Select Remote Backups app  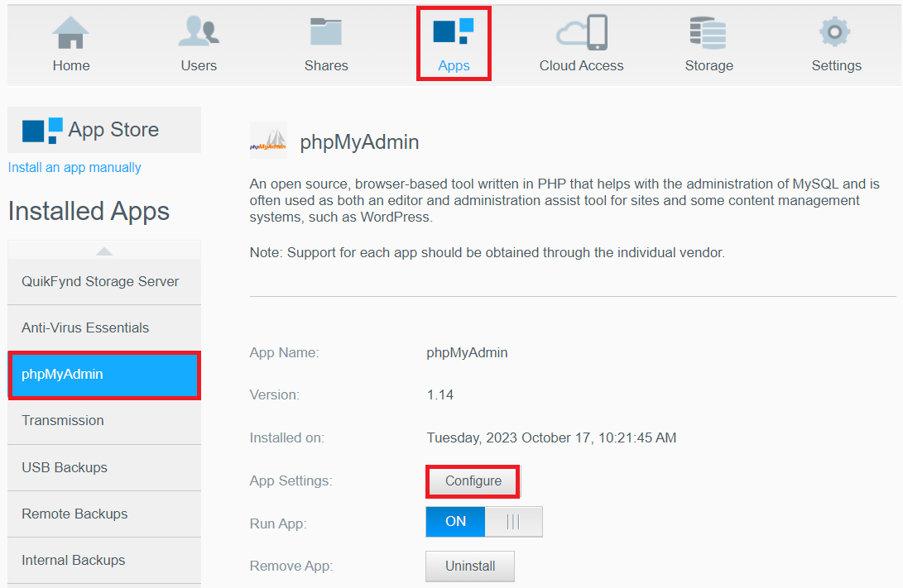(104, 514)
